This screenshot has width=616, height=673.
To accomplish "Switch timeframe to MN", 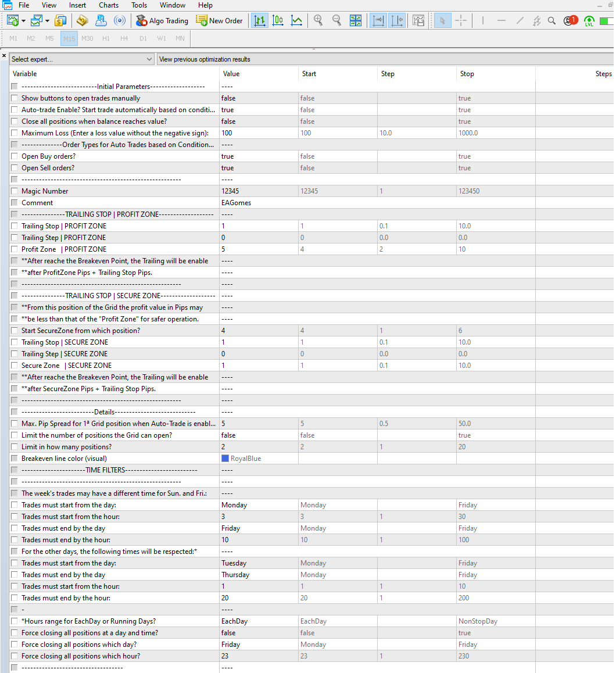I will (180, 38).
